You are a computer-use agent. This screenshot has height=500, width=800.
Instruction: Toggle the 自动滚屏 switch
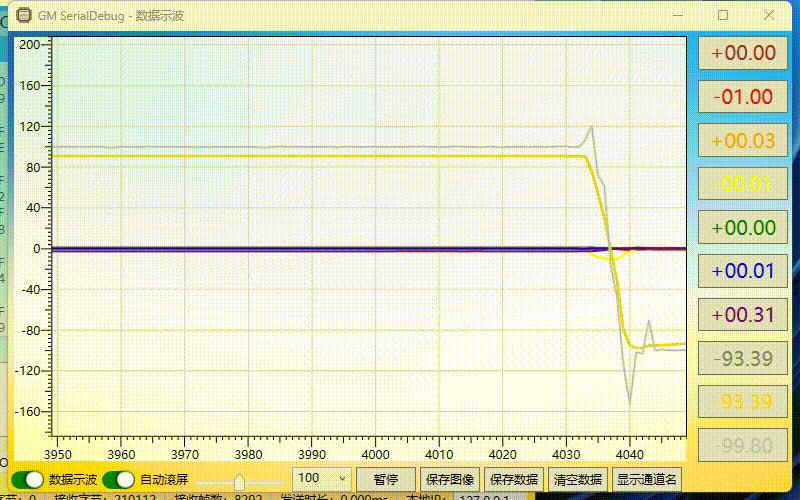point(118,480)
